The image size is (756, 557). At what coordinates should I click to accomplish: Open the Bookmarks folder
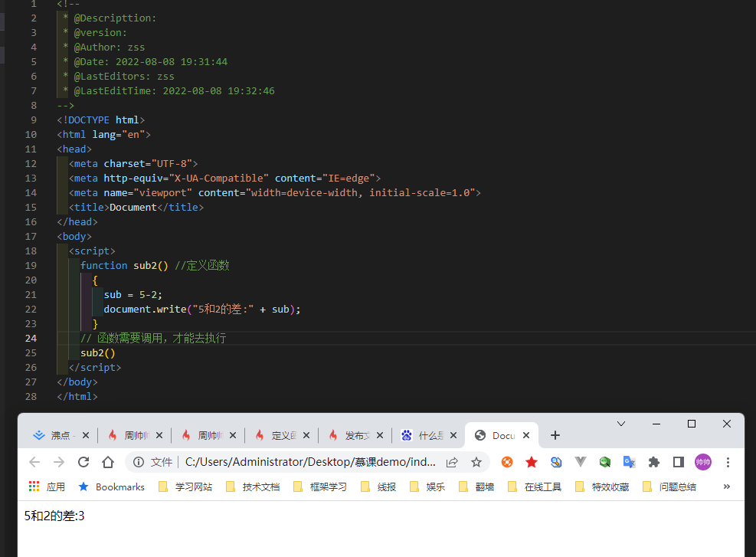(112, 487)
